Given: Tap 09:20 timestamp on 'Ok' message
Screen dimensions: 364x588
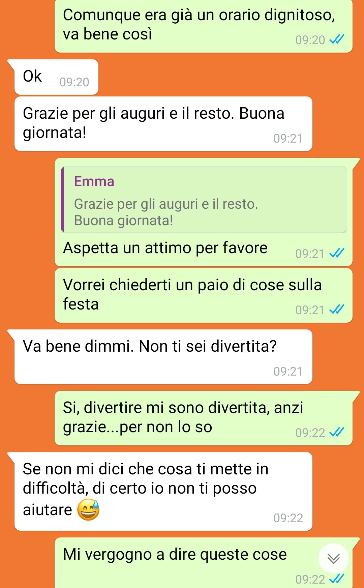Looking at the screenshot, I should pyautogui.click(x=74, y=82).
